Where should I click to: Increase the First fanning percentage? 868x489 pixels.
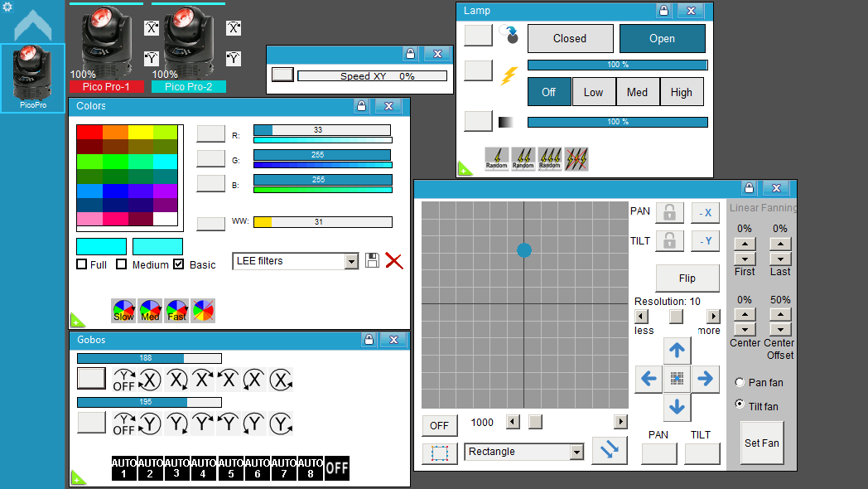point(745,244)
